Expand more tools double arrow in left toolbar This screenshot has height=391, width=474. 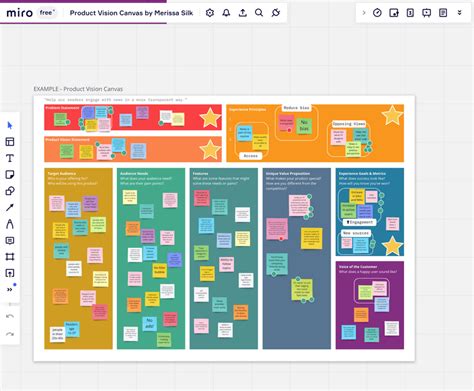coord(10,289)
